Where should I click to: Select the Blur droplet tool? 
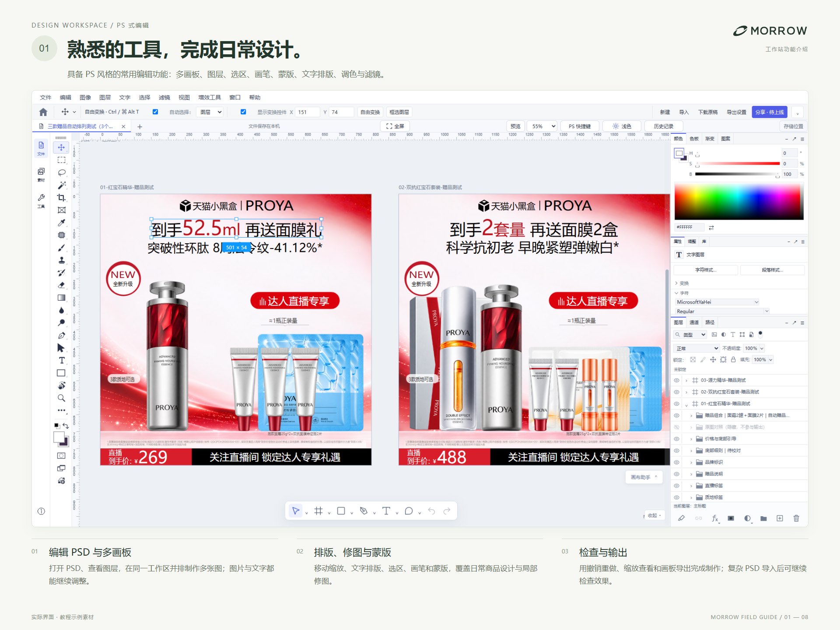click(61, 310)
